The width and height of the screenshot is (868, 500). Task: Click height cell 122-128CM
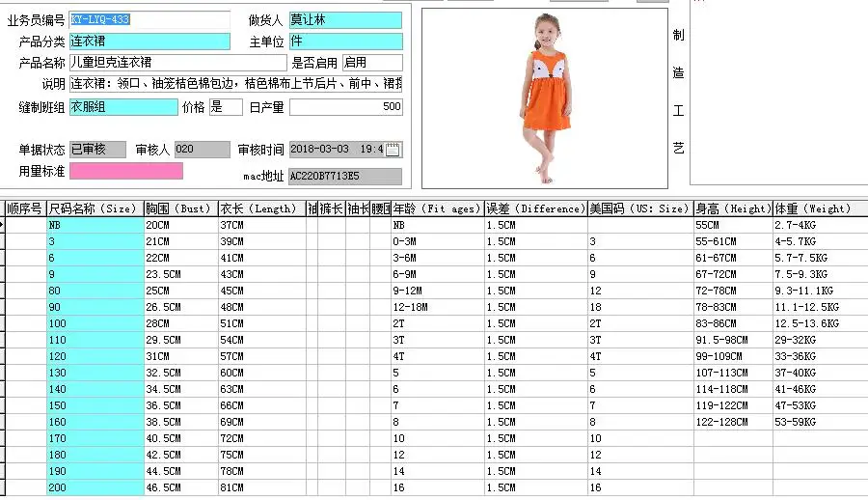click(x=734, y=422)
